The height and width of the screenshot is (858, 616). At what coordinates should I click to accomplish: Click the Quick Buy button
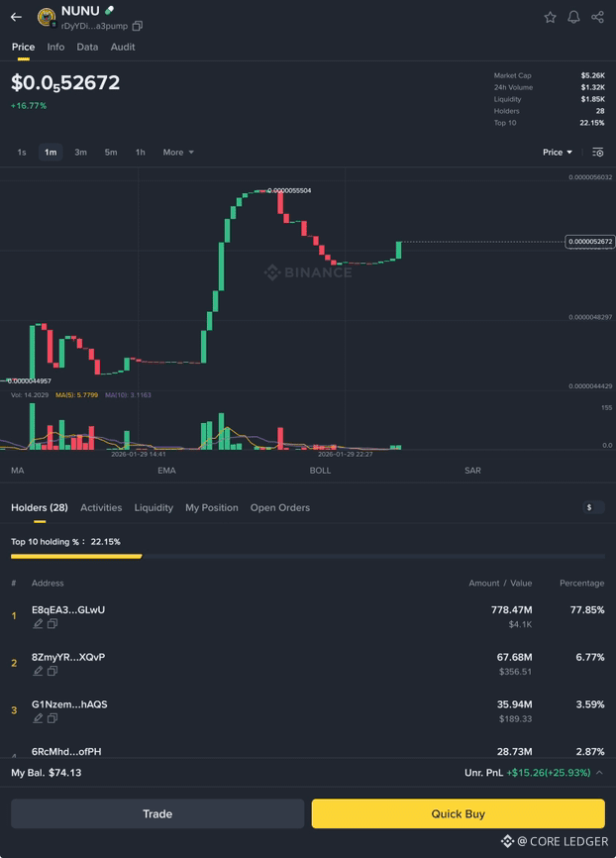459,813
